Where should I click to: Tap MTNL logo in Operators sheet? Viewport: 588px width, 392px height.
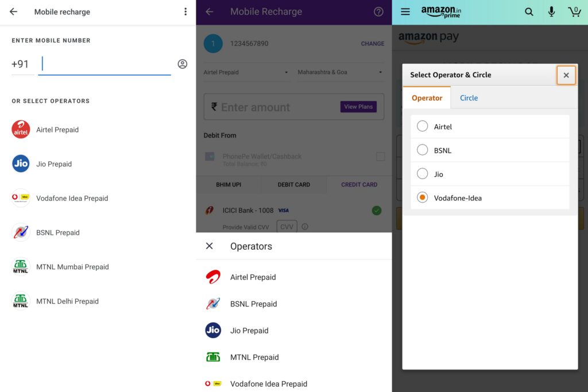(213, 357)
